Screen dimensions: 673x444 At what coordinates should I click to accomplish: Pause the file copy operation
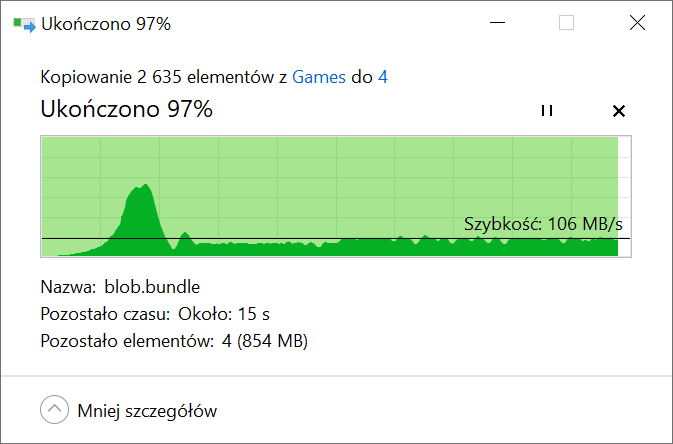click(x=547, y=110)
